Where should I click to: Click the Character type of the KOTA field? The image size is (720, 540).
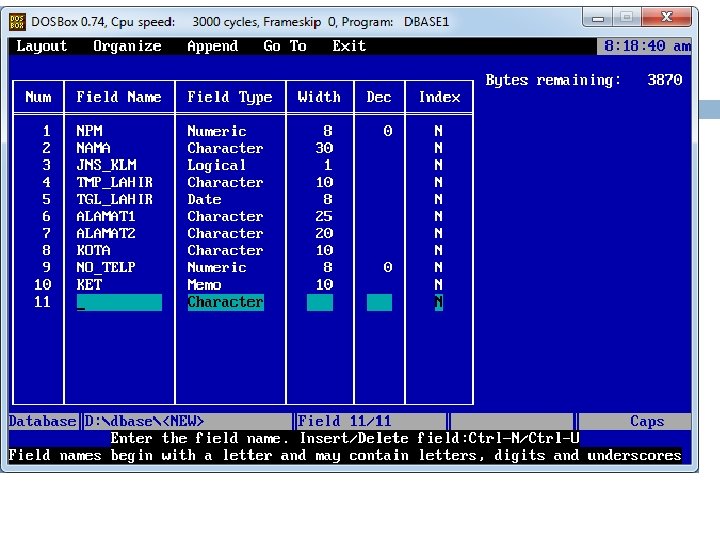tap(225, 250)
